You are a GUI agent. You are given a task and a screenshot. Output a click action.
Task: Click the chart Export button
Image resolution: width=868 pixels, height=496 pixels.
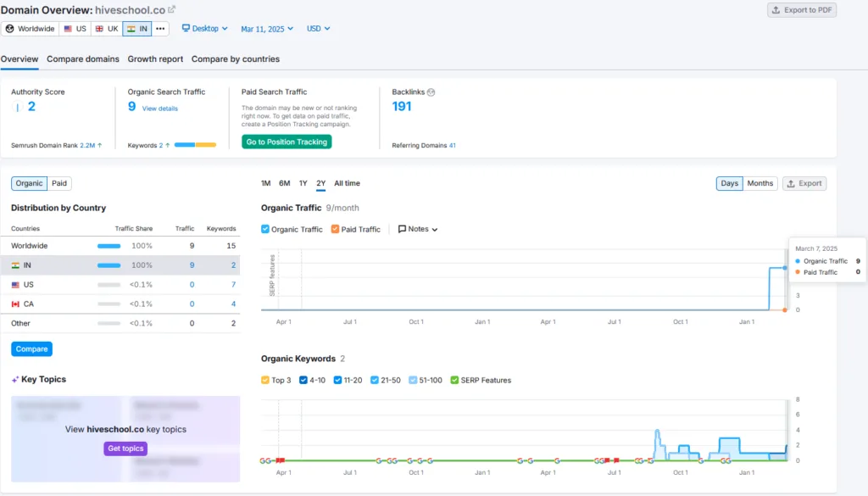click(804, 183)
